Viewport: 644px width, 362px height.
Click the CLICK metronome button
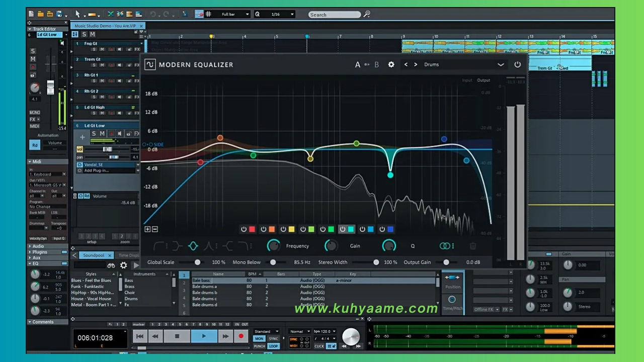click(x=319, y=346)
